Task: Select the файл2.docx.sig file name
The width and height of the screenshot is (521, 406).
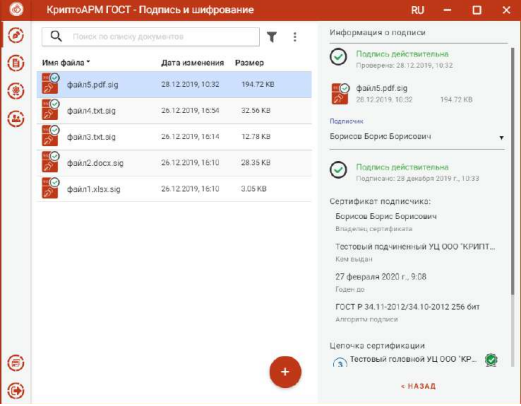Action: (95, 163)
